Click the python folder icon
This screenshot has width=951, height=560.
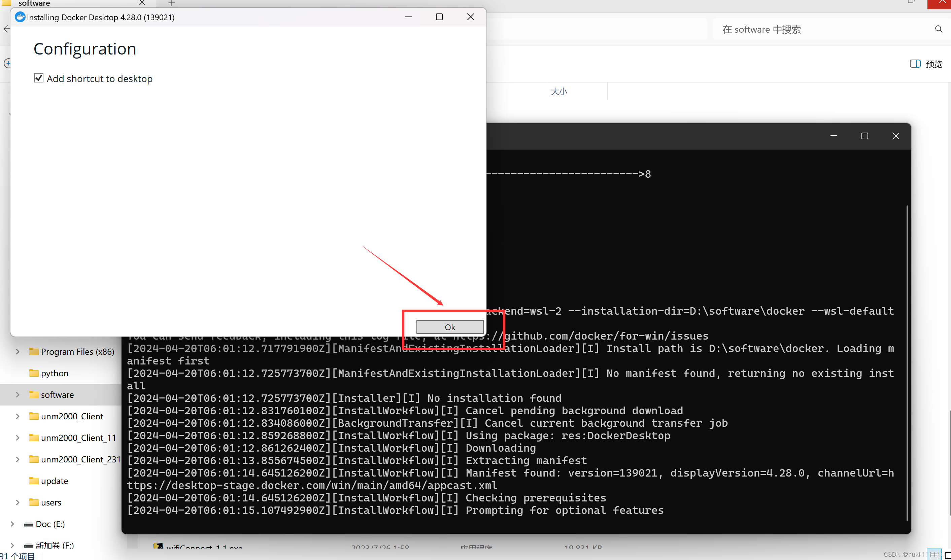coord(34,373)
